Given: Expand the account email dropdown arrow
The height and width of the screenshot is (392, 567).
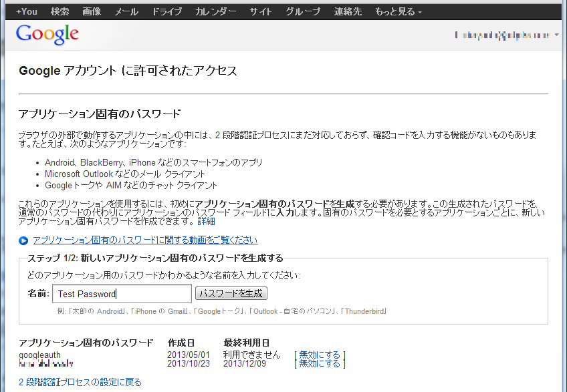Looking at the screenshot, I should point(557,35).
